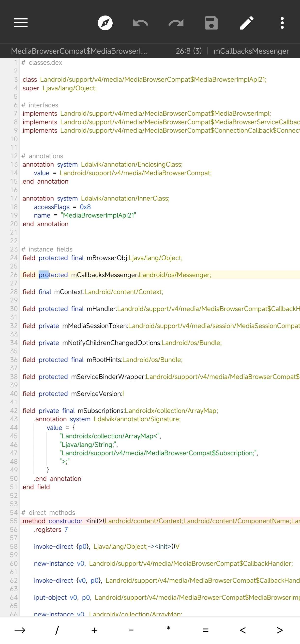Insert slash symbol from shortcut bar

coord(57,630)
